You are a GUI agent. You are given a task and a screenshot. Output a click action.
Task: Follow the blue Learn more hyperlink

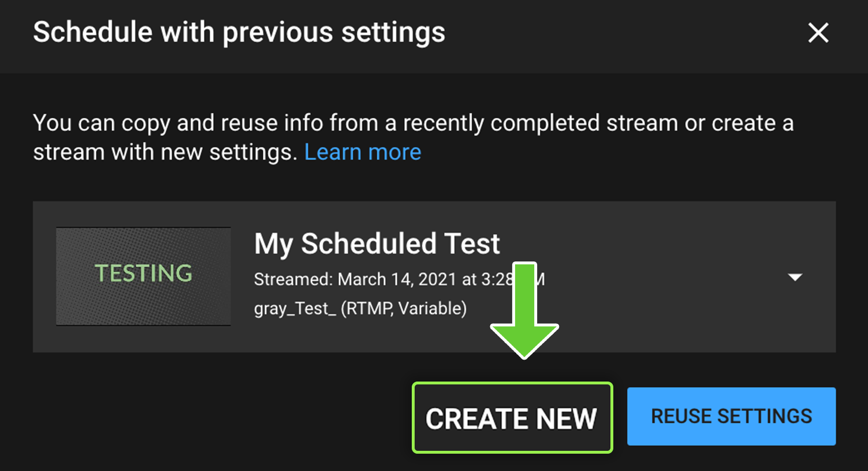coord(363,152)
